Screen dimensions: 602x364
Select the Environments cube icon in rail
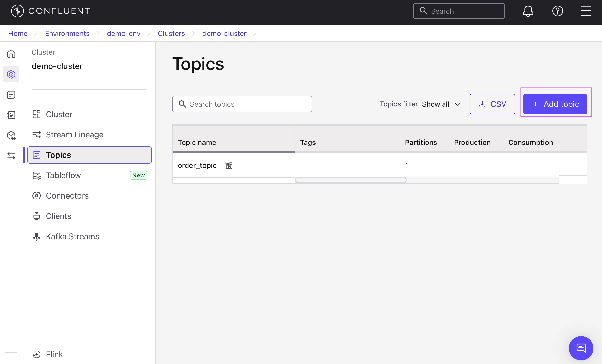[x=11, y=74]
